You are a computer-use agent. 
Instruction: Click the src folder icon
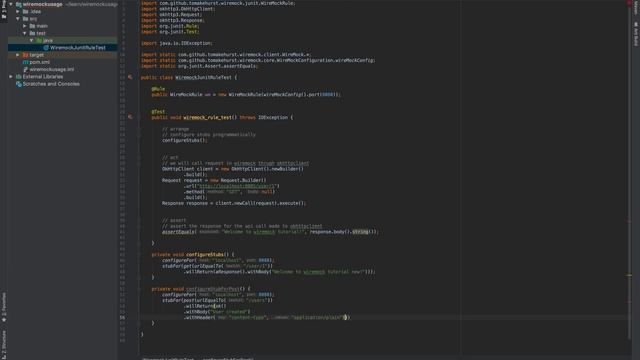coord(25,19)
